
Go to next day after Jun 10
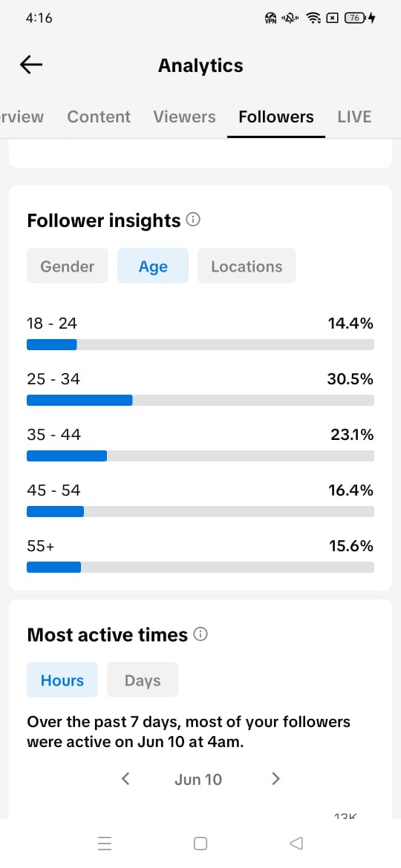point(276,780)
